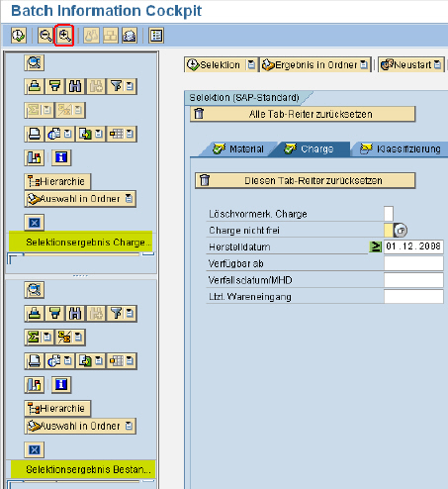Click the filter funnel icon in lower panel
The width and height of the screenshot is (448, 489).
117,314
